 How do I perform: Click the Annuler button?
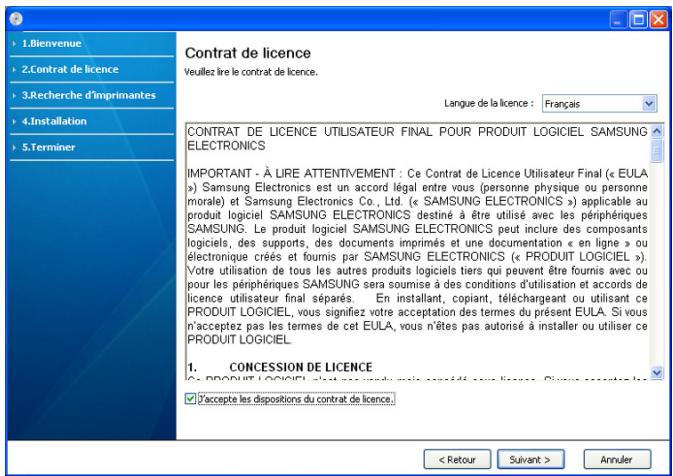click(x=617, y=460)
